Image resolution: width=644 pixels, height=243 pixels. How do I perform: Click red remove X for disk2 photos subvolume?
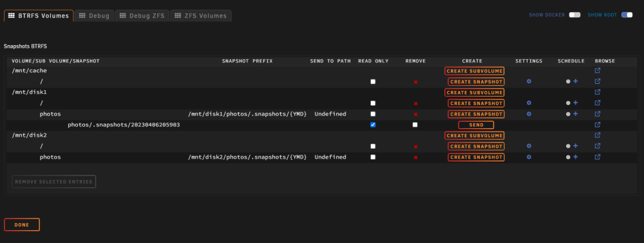415,157
